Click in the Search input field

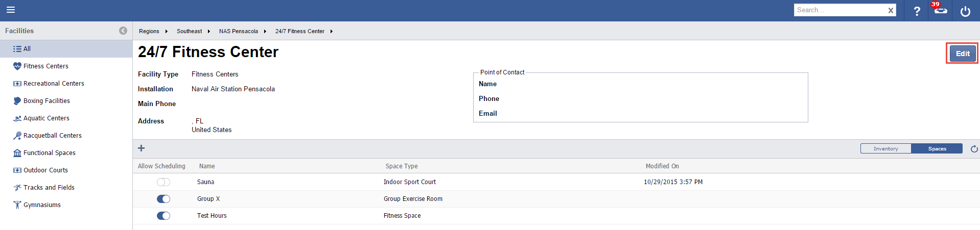(x=839, y=10)
